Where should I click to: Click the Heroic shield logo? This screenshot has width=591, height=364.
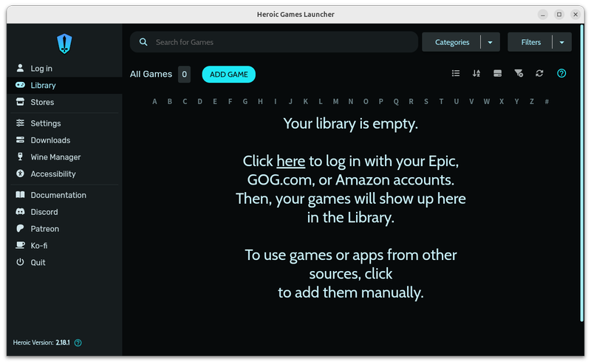[x=64, y=44]
